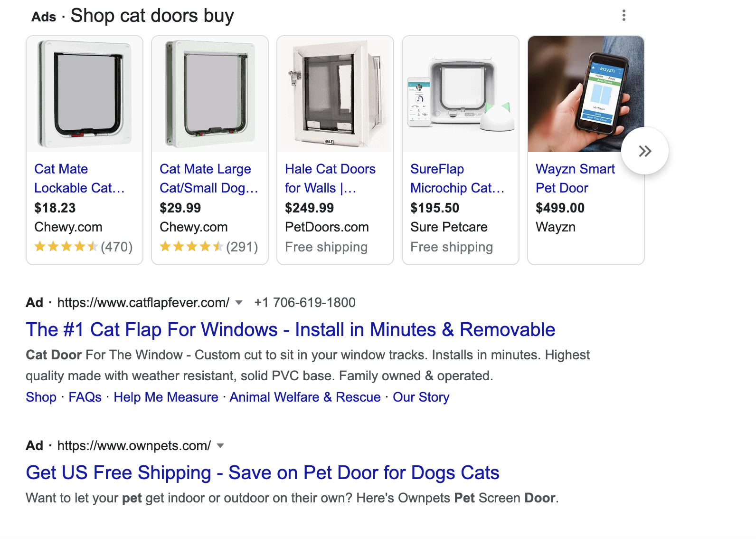Expand the catflapfever.com ad URL dropdown
The height and width of the screenshot is (539, 756).
tap(239, 303)
